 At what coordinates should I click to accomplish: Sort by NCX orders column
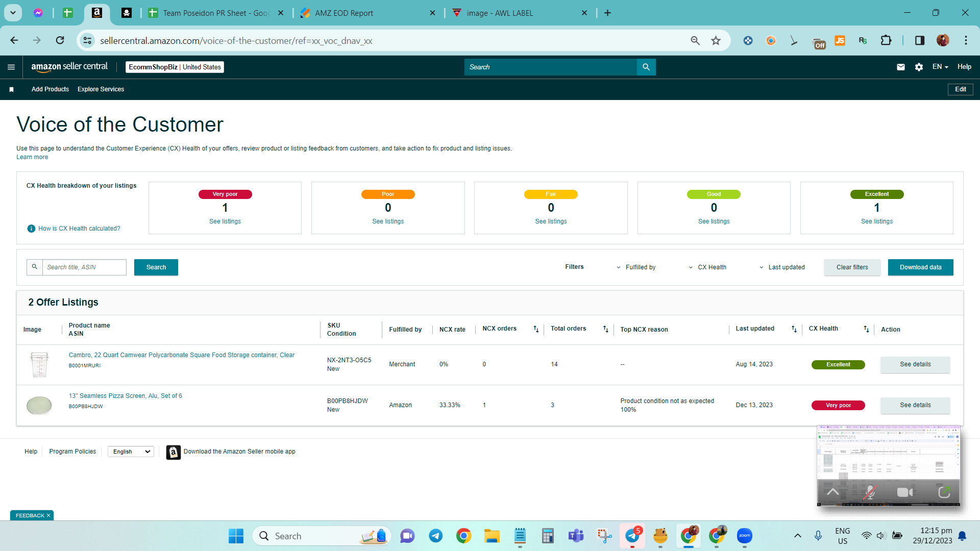tap(536, 329)
